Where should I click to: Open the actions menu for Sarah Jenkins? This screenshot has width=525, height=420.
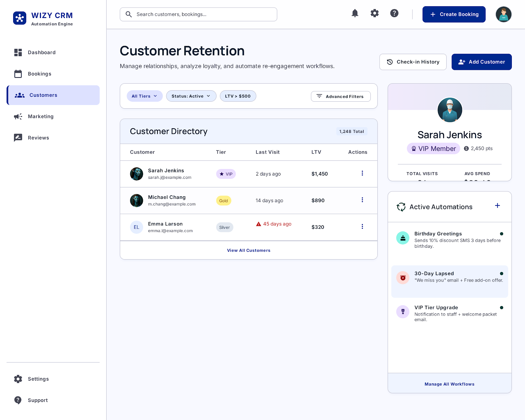[x=362, y=173]
